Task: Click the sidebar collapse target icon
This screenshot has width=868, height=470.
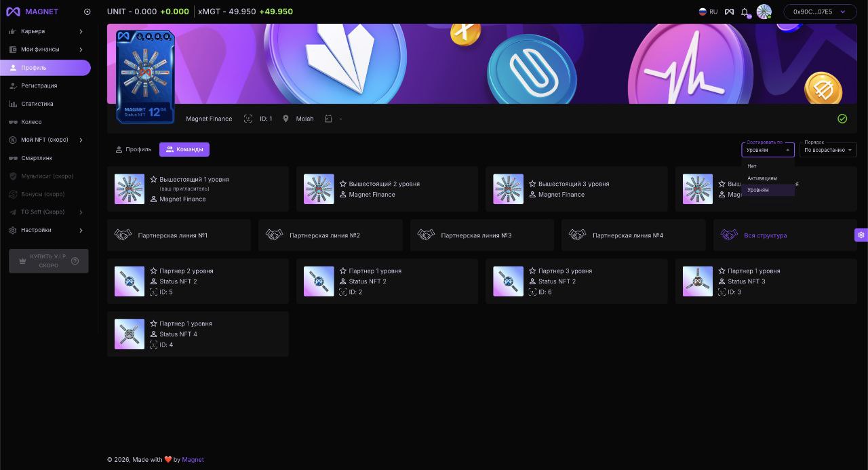Action: pos(87,12)
